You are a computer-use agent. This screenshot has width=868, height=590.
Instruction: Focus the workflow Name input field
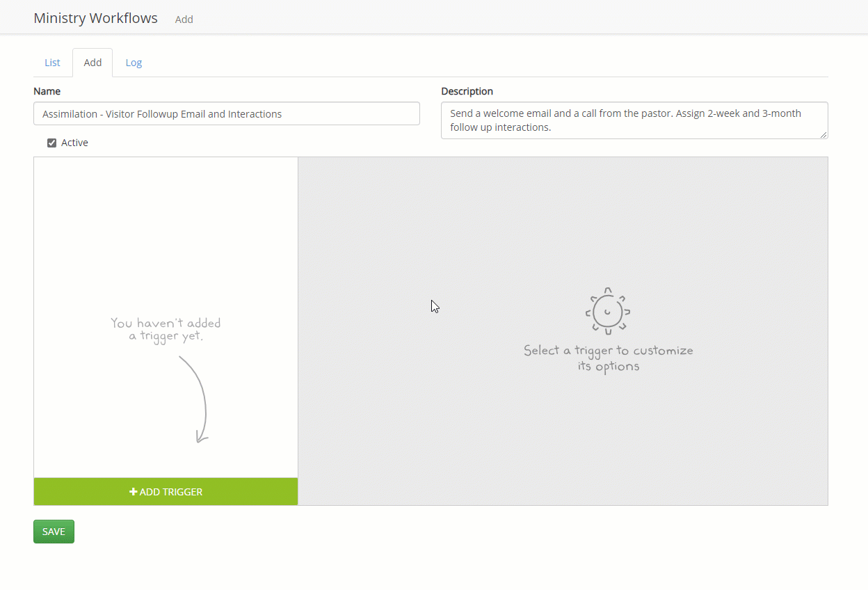pyautogui.click(x=226, y=114)
